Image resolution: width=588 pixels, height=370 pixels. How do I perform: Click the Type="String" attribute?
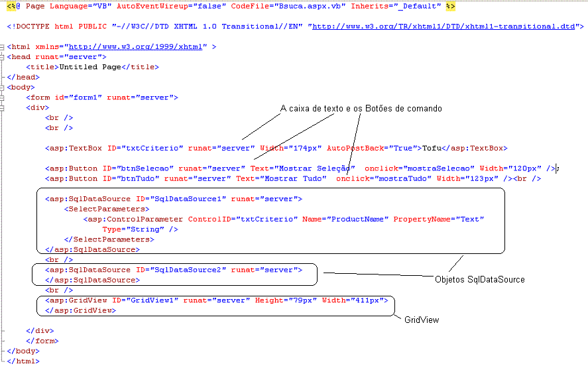pos(133,229)
